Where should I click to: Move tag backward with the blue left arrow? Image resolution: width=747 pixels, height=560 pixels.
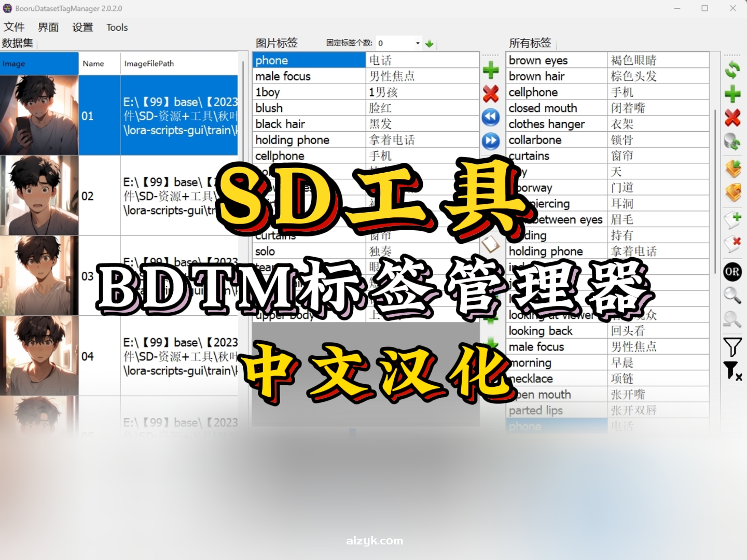pos(490,117)
